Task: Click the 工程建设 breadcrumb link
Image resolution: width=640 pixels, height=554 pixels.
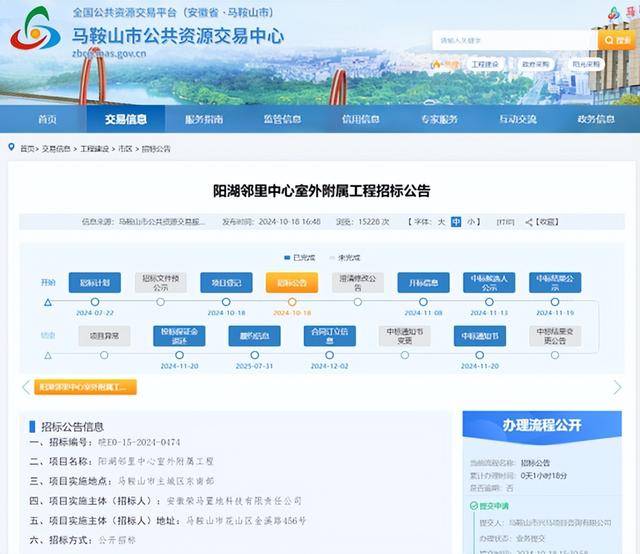Action: point(92,148)
